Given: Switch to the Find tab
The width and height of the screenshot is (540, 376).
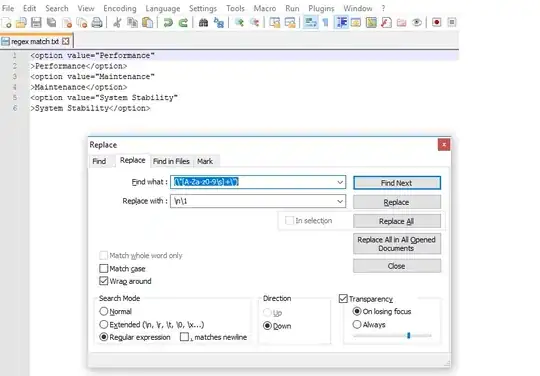Looking at the screenshot, I should point(99,161).
